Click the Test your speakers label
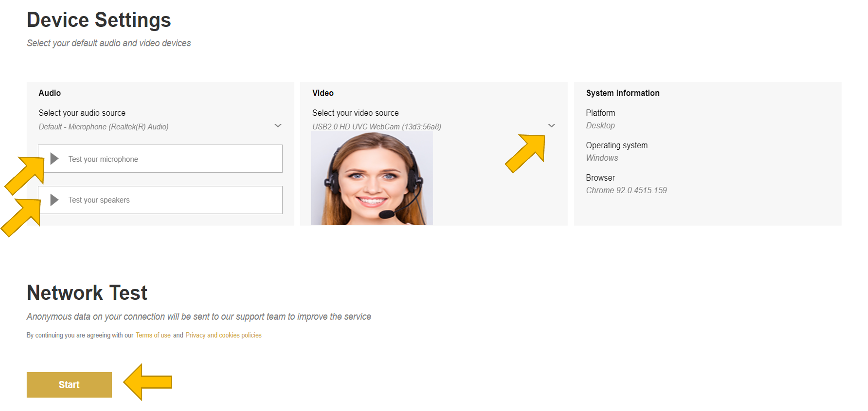This screenshot has width=868, height=411. tap(99, 200)
